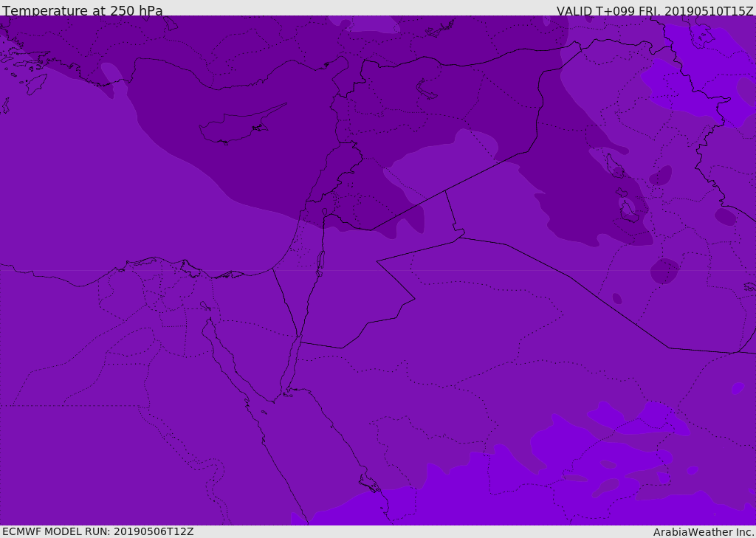Click the island of Cyprus on the map

tap(241, 125)
